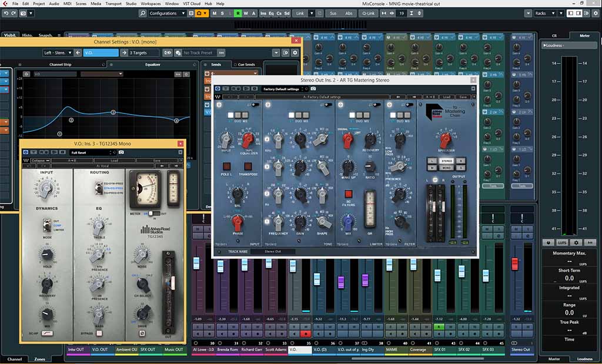Open the Configurations dropdown
This screenshot has height=364, width=602.
[x=167, y=13]
